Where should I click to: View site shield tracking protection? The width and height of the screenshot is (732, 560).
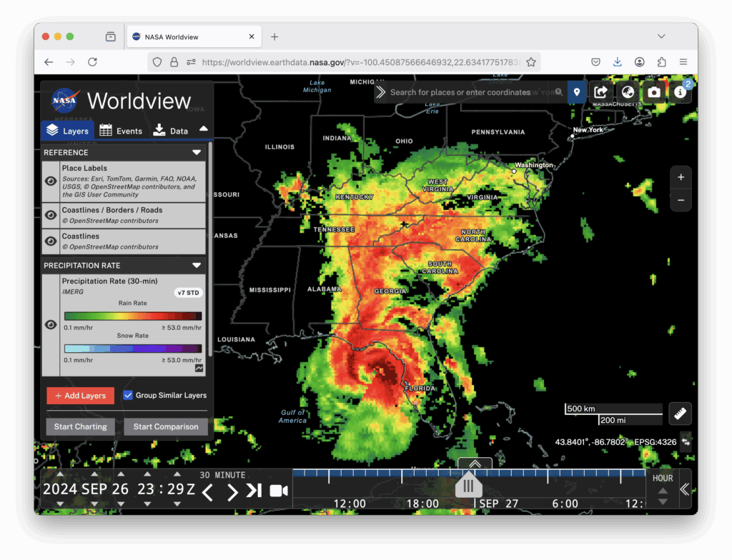pyautogui.click(x=157, y=62)
